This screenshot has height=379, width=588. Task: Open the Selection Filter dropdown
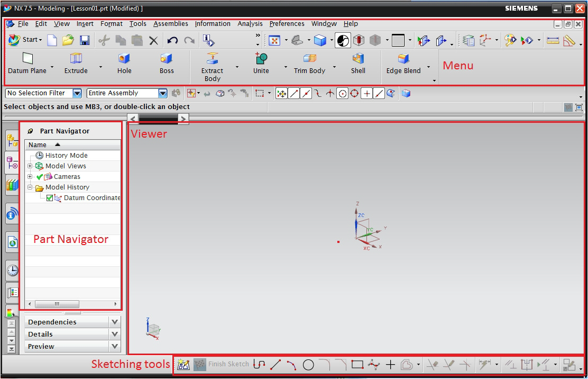pyautogui.click(x=77, y=93)
